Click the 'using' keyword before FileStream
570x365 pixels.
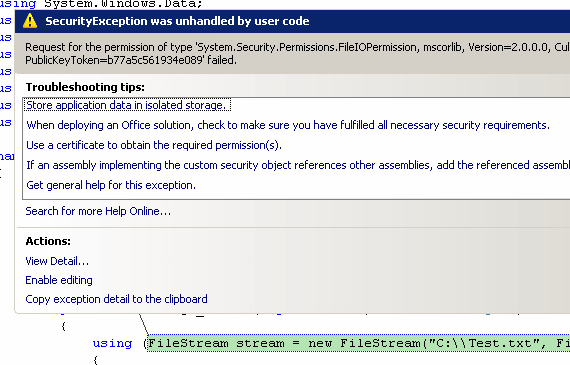112,343
